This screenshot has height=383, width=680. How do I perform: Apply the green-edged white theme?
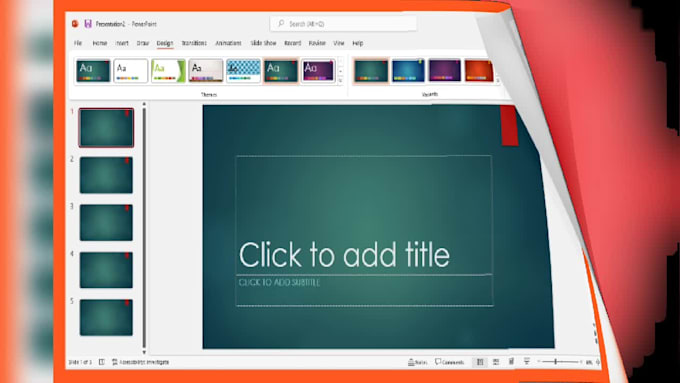[x=168, y=71]
